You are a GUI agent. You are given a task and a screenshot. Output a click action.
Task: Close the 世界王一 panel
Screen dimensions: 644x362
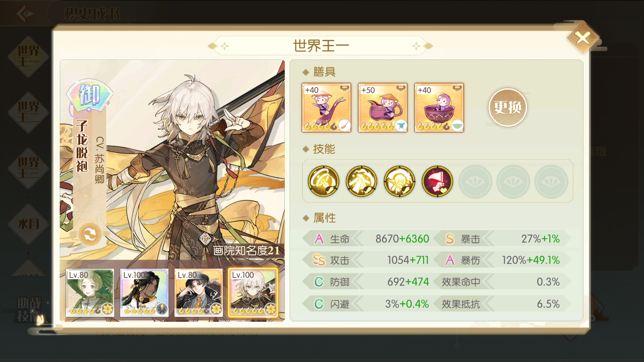(583, 38)
